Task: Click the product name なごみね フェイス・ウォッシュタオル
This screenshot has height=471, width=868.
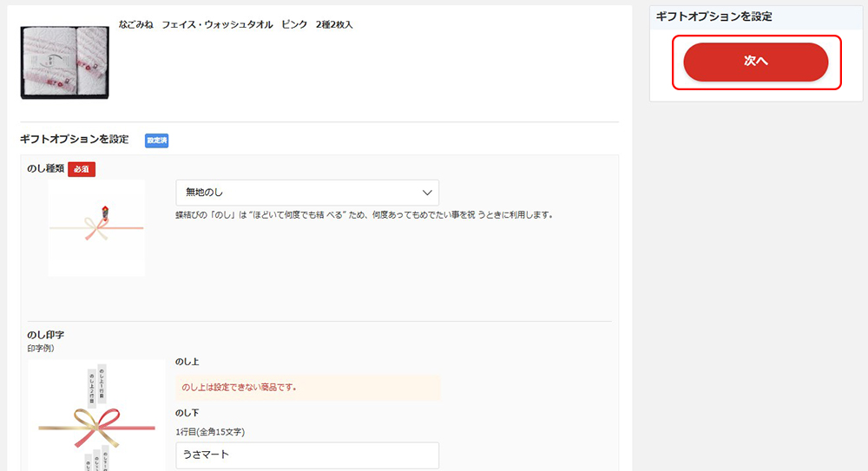Action: 235,25
